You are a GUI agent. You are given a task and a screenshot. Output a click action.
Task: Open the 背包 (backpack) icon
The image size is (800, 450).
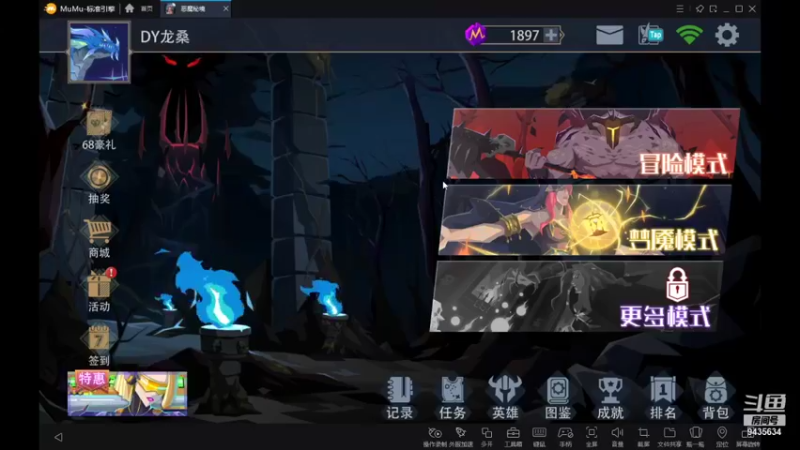coord(715,398)
